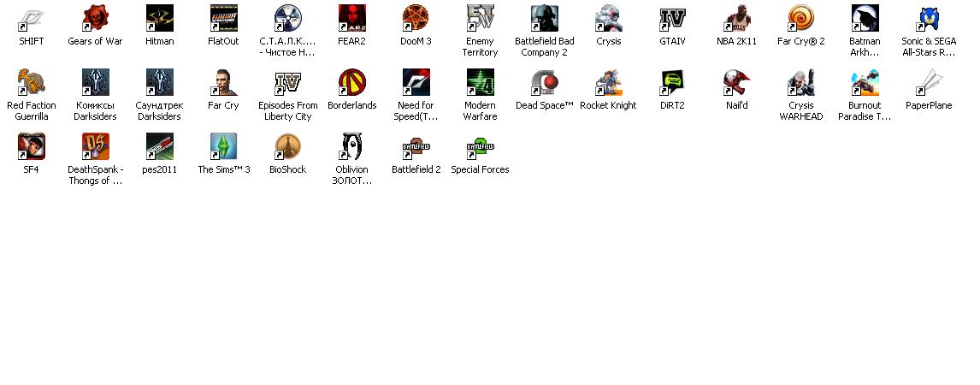980x385 pixels.
Task: Select the Modern Warfare shortcut
Action: click(x=480, y=82)
